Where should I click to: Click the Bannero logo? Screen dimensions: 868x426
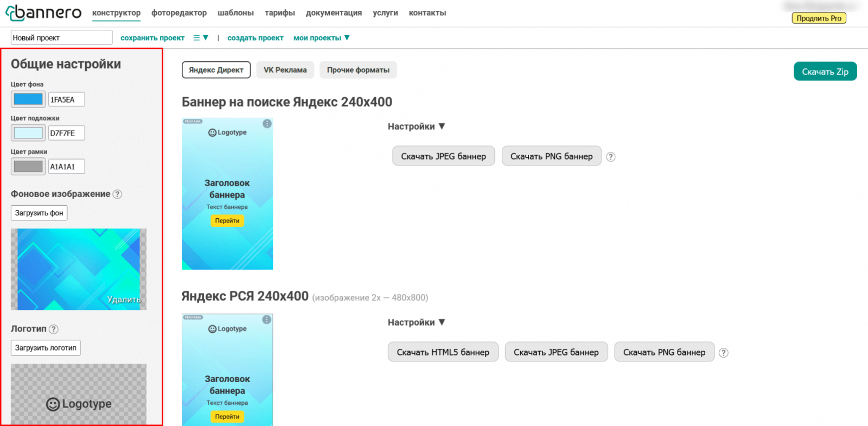click(43, 12)
